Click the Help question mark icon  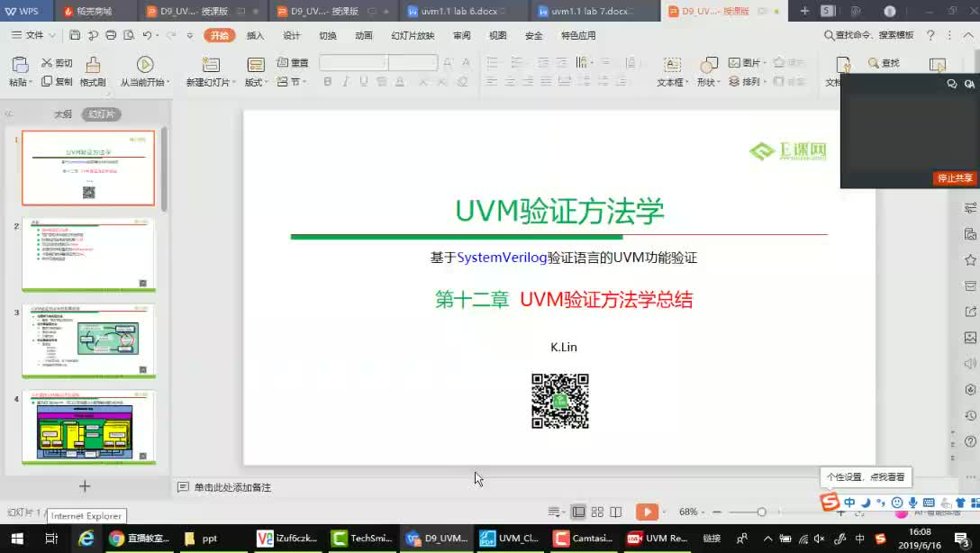pyautogui.click(x=930, y=36)
